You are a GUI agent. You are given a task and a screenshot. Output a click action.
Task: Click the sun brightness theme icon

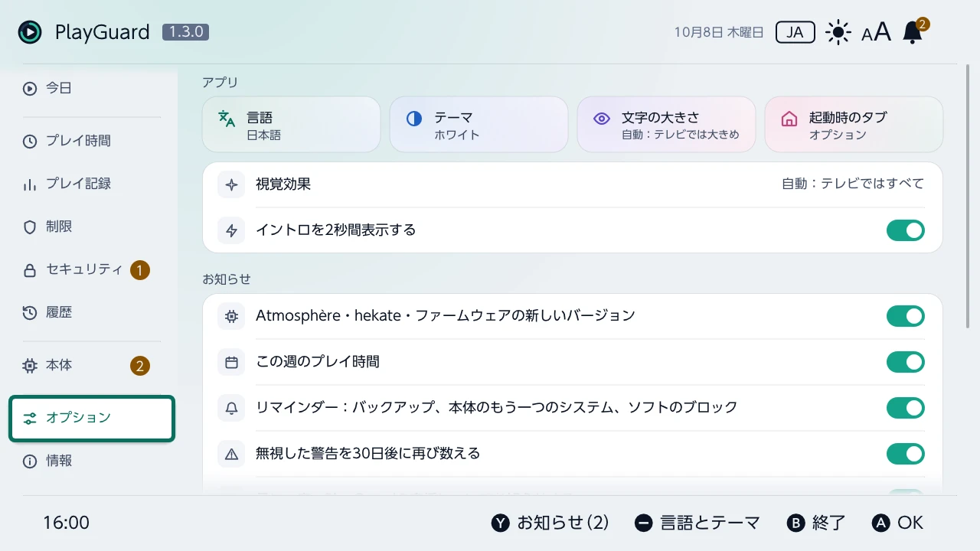click(x=838, y=33)
